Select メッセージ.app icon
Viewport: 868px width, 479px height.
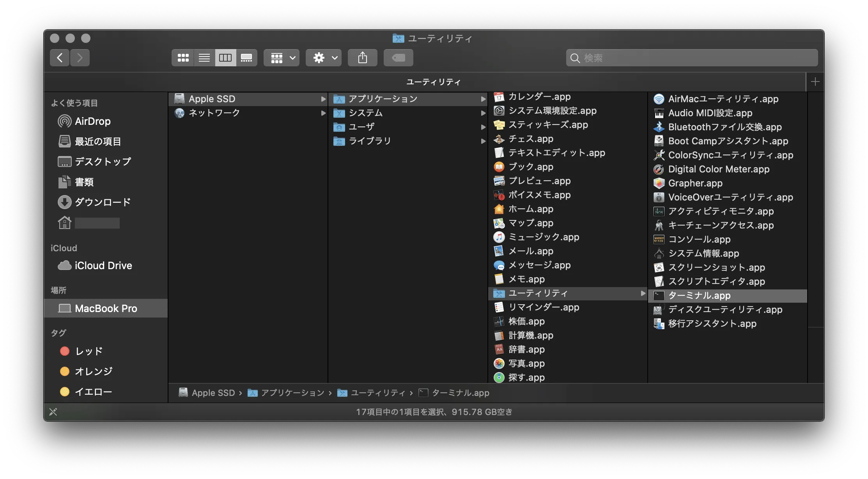tap(499, 265)
